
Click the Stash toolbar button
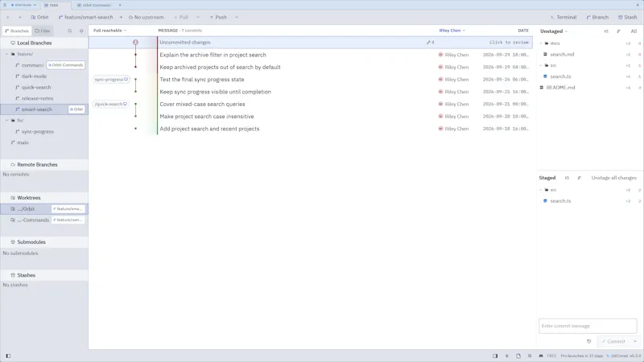628,17
